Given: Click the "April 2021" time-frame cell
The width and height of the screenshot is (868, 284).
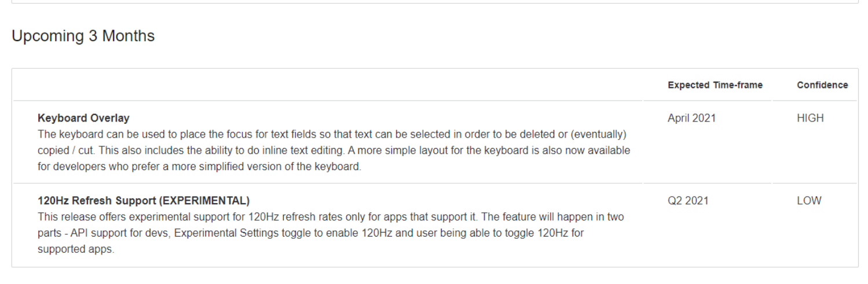Looking at the screenshot, I should 691,118.
